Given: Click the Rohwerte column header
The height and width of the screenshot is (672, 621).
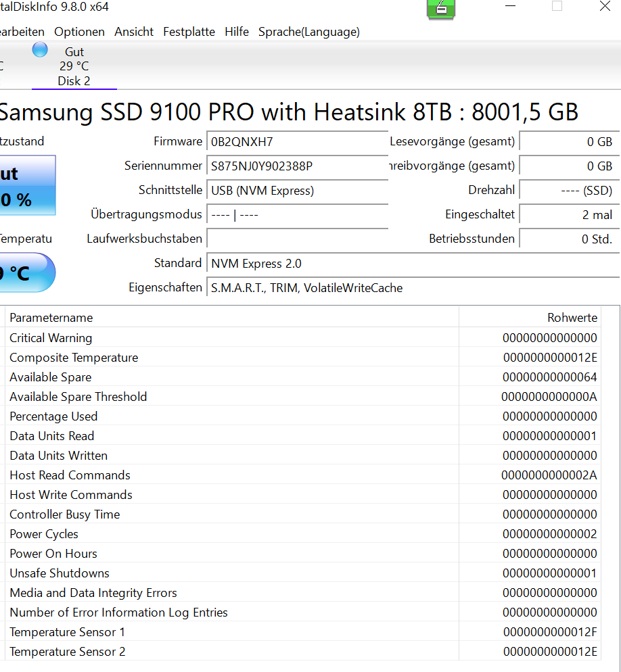Looking at the screenshot, I should coord(530,318).
